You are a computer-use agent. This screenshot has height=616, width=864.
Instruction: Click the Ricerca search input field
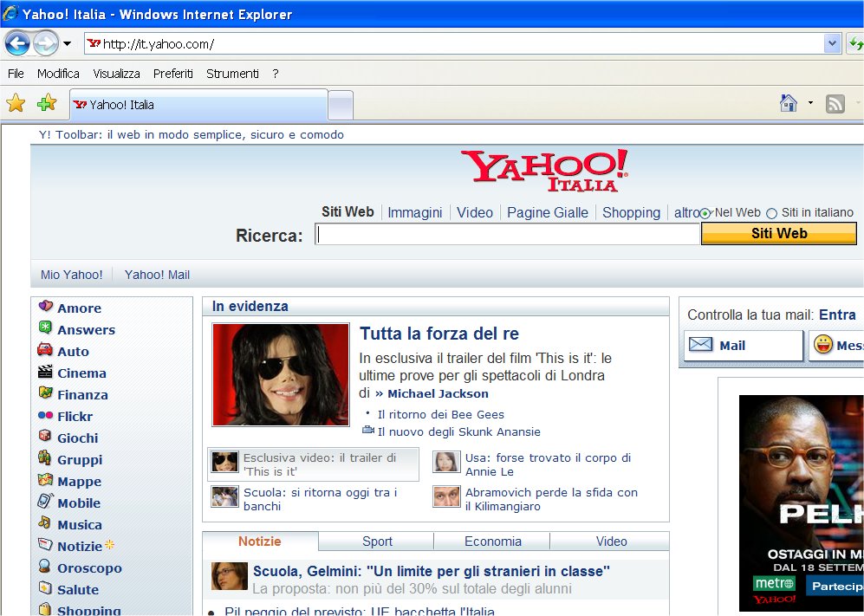(508, 234)
